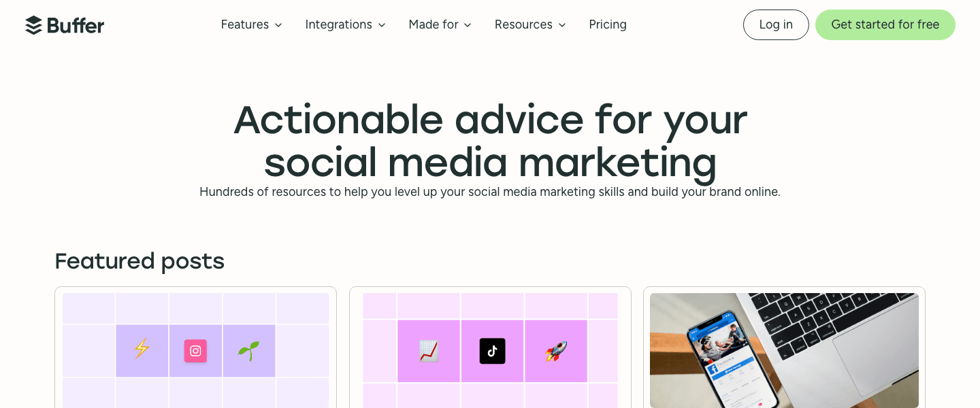Open the Features menu label
980x408 pixels.
245,24
